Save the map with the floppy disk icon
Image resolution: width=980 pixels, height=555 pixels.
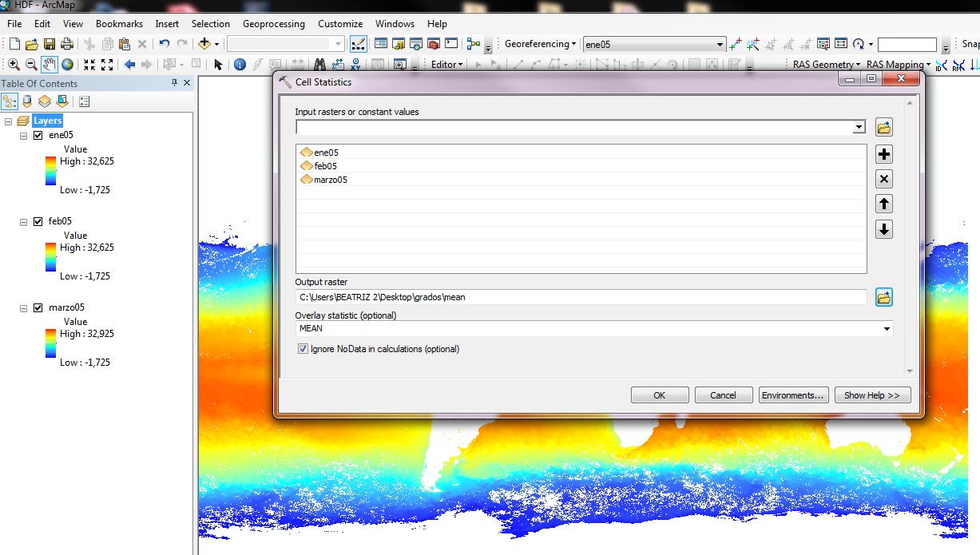coord(49,44)
